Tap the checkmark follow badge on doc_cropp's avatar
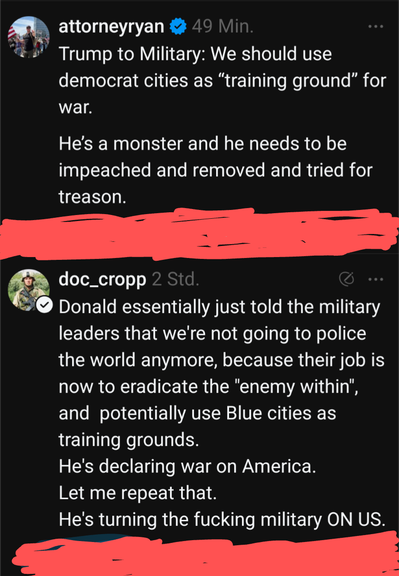The height and width of the screenshot is (576, 399). (x=45, y=306)
